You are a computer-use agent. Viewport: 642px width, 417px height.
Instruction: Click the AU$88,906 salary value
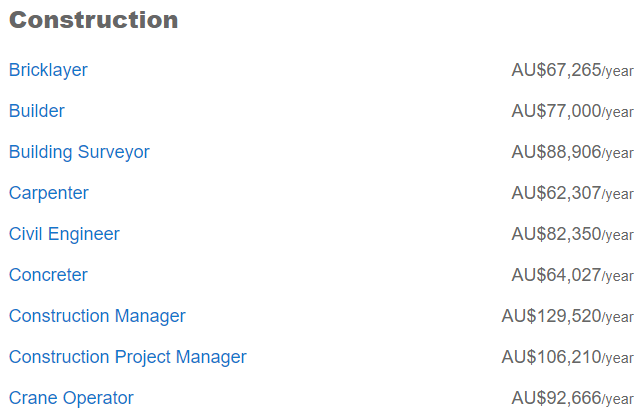(x=556, y=152)
